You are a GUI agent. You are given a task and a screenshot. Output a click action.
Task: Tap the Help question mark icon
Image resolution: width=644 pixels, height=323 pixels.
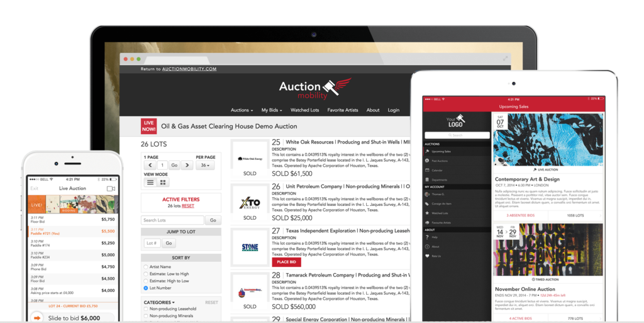click(427, 237)
